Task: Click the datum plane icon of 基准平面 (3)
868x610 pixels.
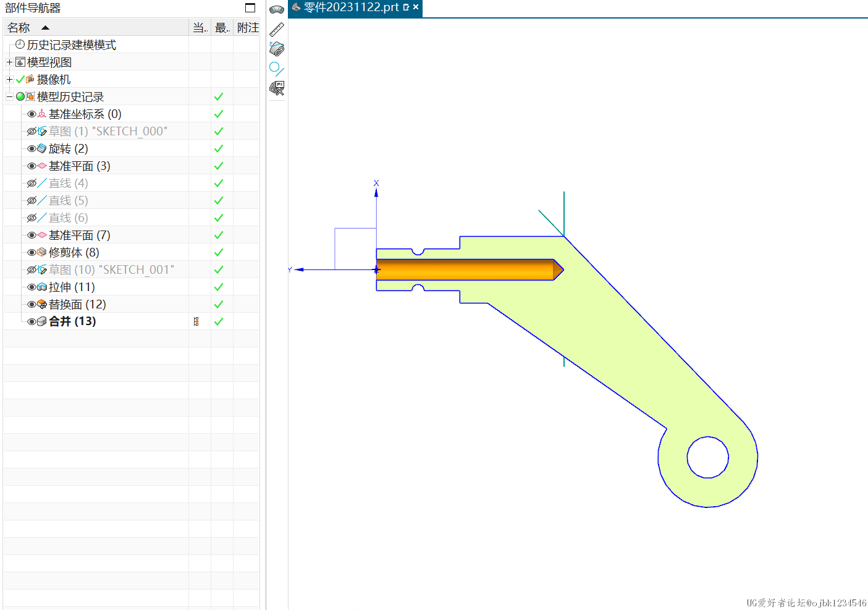Action: (x=42, y=166)
